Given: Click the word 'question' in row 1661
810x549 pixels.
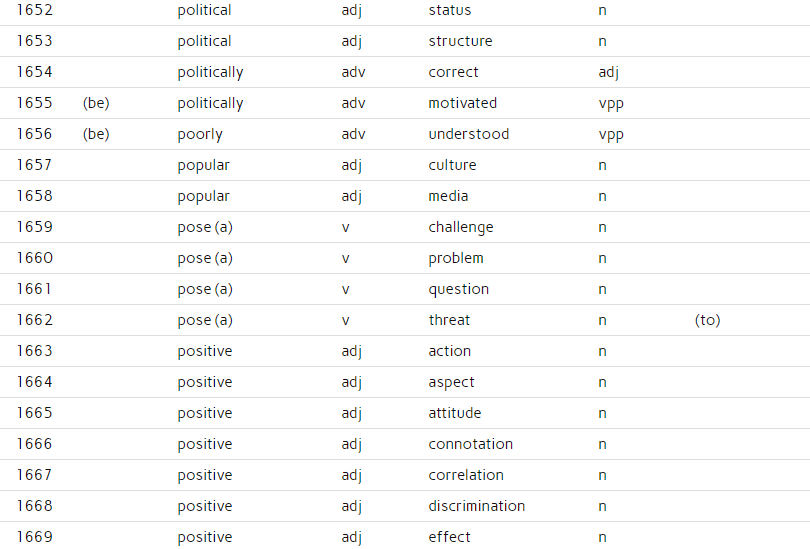Looking at the screenshot, I should pyautogui.click(x=459, y=289).
